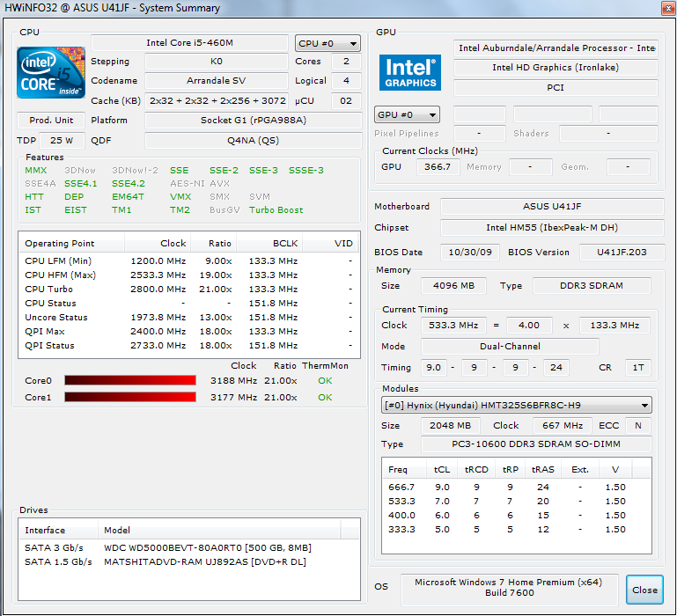
Task: Click the Motherboard ASUS U41JF field
Action: (x=552, y=206)
